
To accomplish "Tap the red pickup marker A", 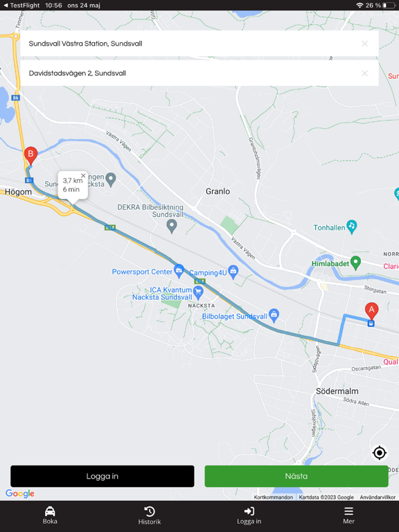I will (x=371, y=311).
